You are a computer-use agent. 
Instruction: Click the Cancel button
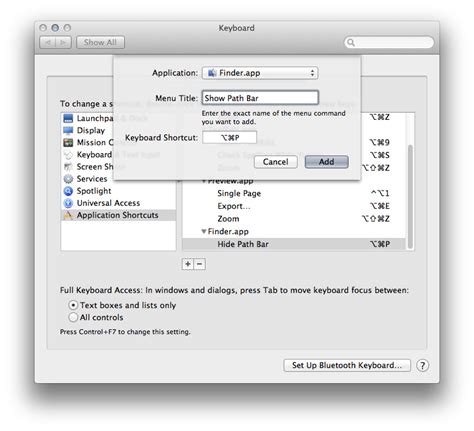click(276, 162)
